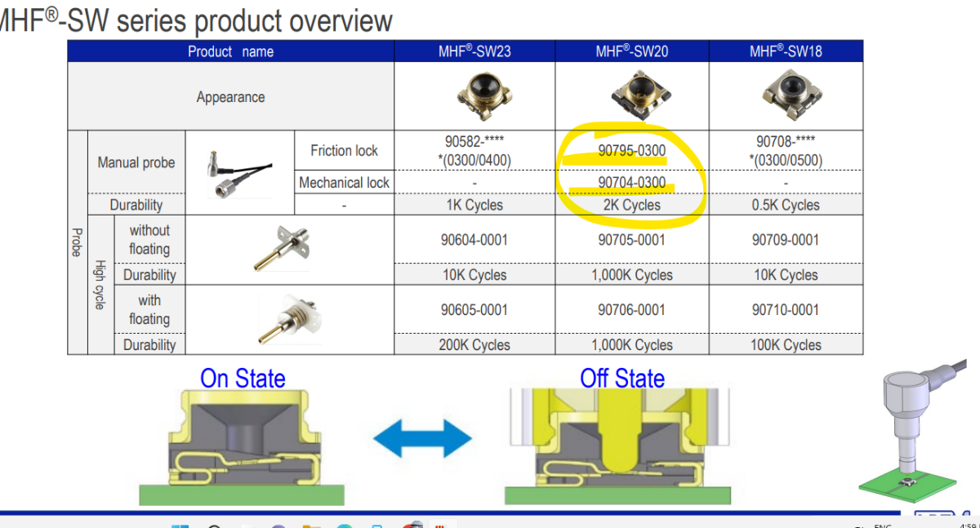Click the 'without floating' label
Viewport: 980px width, 528px height.
click(x=149, y=239)
